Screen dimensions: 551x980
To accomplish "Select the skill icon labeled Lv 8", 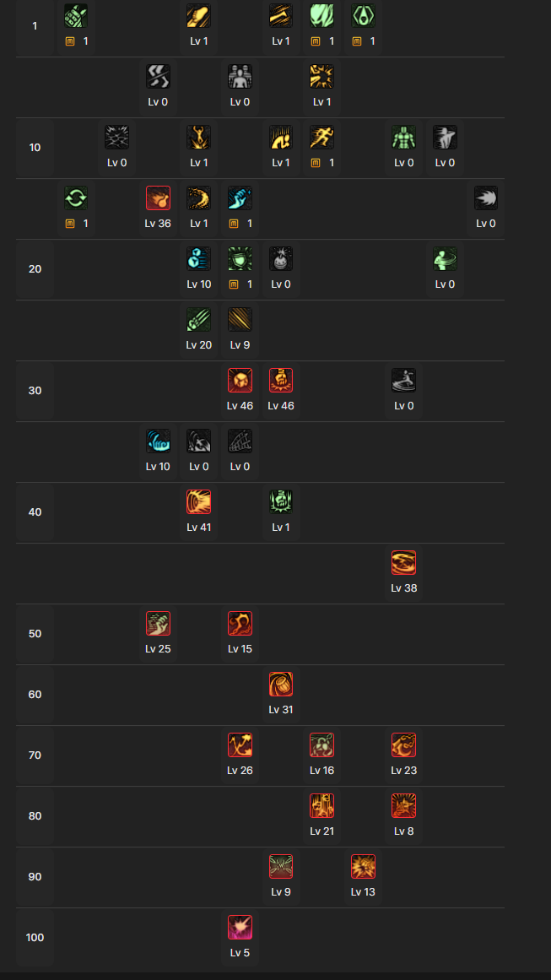I will click(404, 806).
